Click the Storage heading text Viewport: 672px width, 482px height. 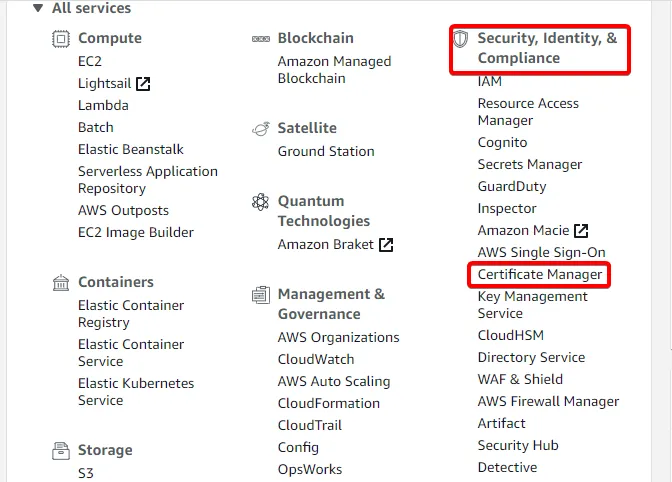(x=105, y=450)
